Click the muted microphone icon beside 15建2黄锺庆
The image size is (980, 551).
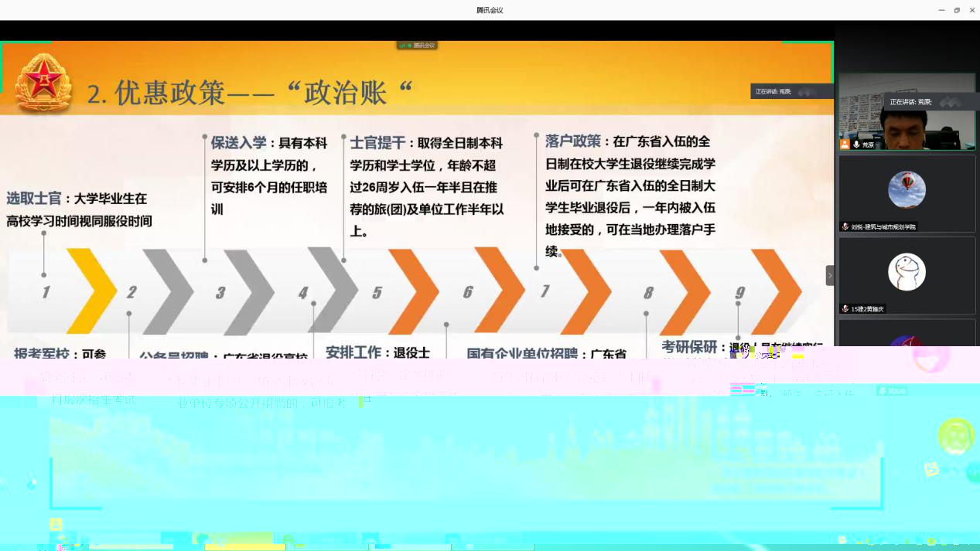point(845,308)
